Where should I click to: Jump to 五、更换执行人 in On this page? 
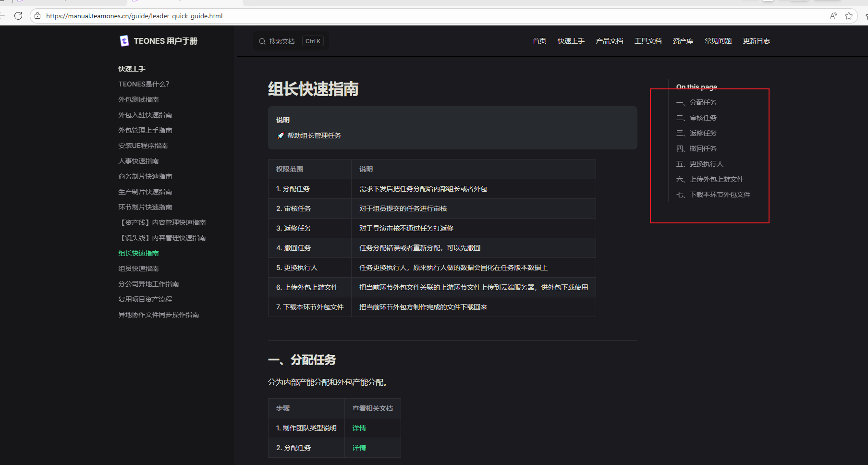point(699,164)
